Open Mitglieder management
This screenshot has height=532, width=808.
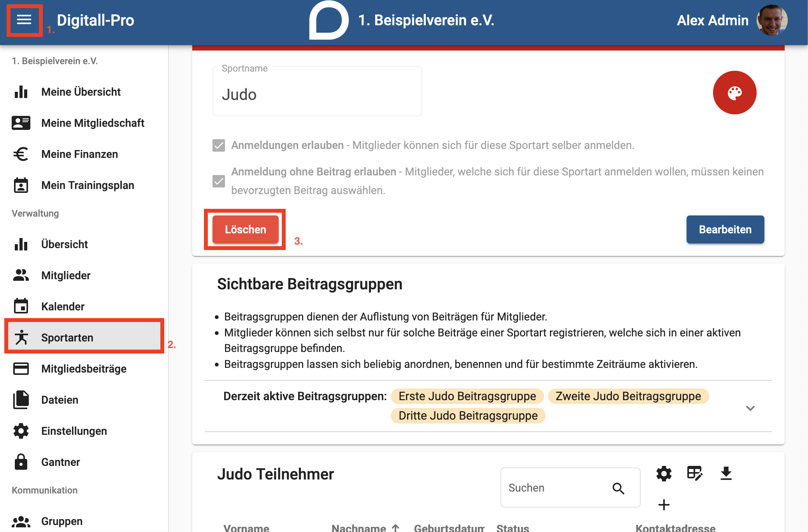tap(84, 275)
